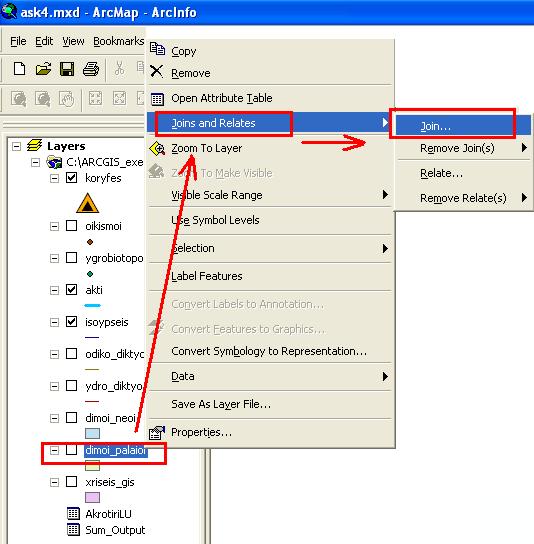The width and height of the screenshot is (534, 544).
Task: Uncheck the isoypseis layer checkbox
Action: [71, 322]
